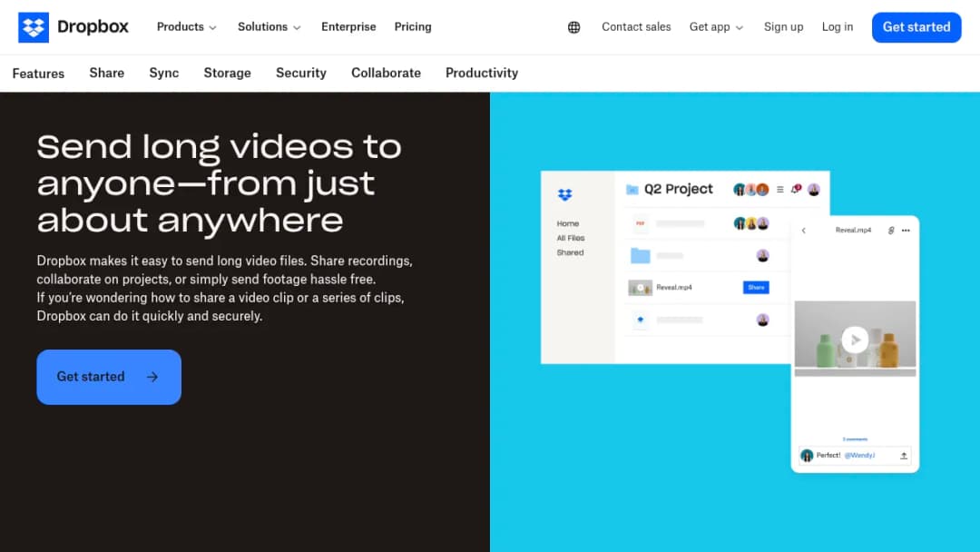Click Dropbox icon in Q2 Project mockup sidebar
This screenshot has height=552, width=980.
564,195
